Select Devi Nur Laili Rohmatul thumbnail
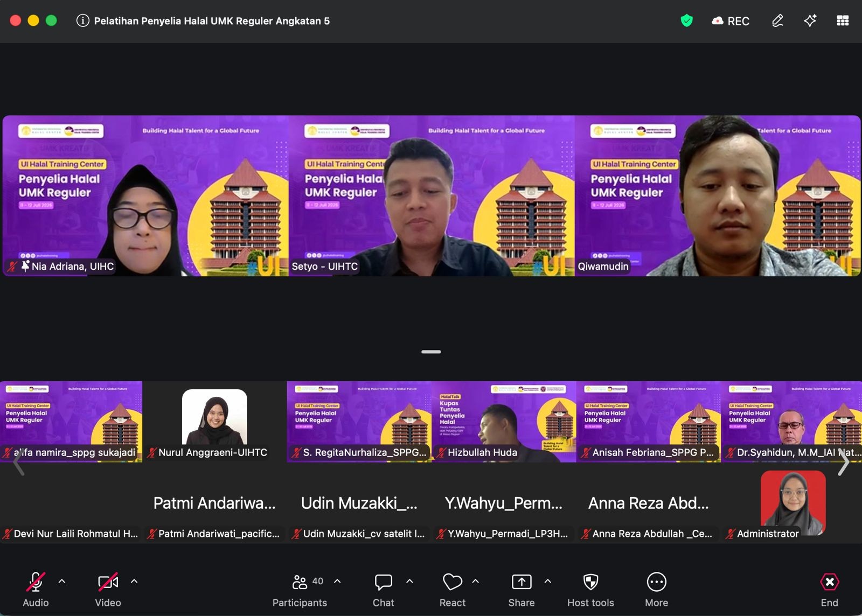 tap(71, 503)
